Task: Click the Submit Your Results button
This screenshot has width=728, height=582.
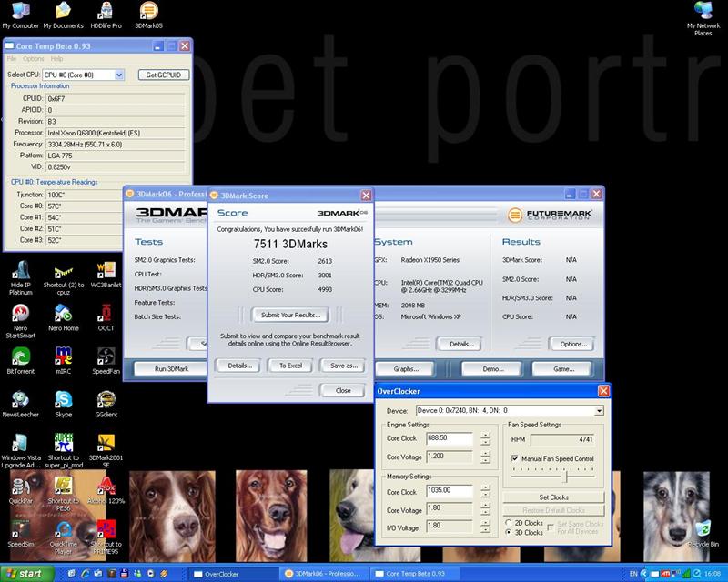Action: click(x=290, y=315)
